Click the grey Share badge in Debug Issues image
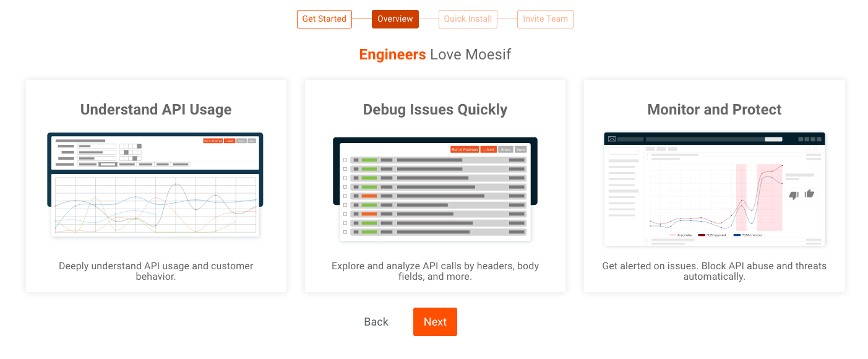The image size is (868, 359). point(505,150)
